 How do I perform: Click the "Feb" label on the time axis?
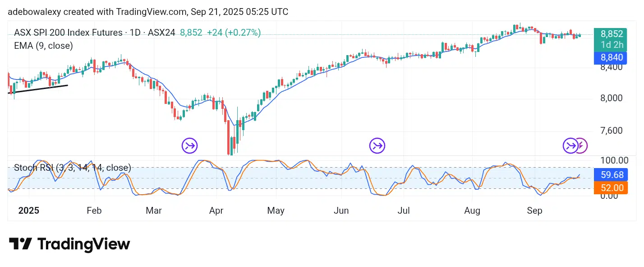[94, 211]
